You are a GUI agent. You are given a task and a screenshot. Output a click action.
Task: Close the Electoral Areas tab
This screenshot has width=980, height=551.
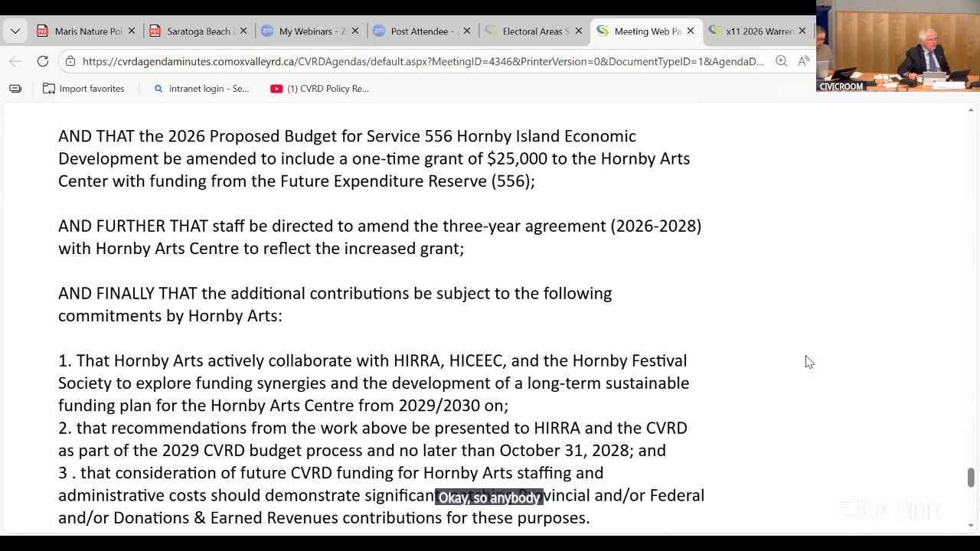579,31
